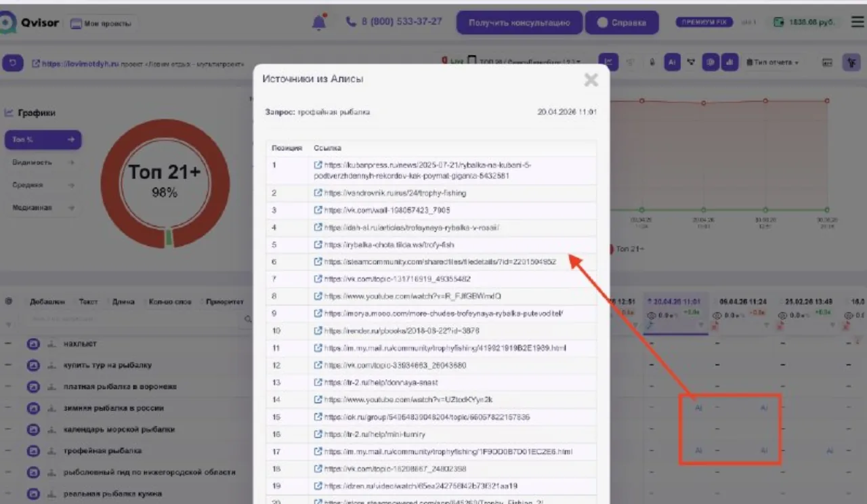Image resolution: width=867 pixels, height=504 pixels.
Task: Open the external link icon for kubanpress.ru
Action: pyautogui.click(x=318, y=165)
